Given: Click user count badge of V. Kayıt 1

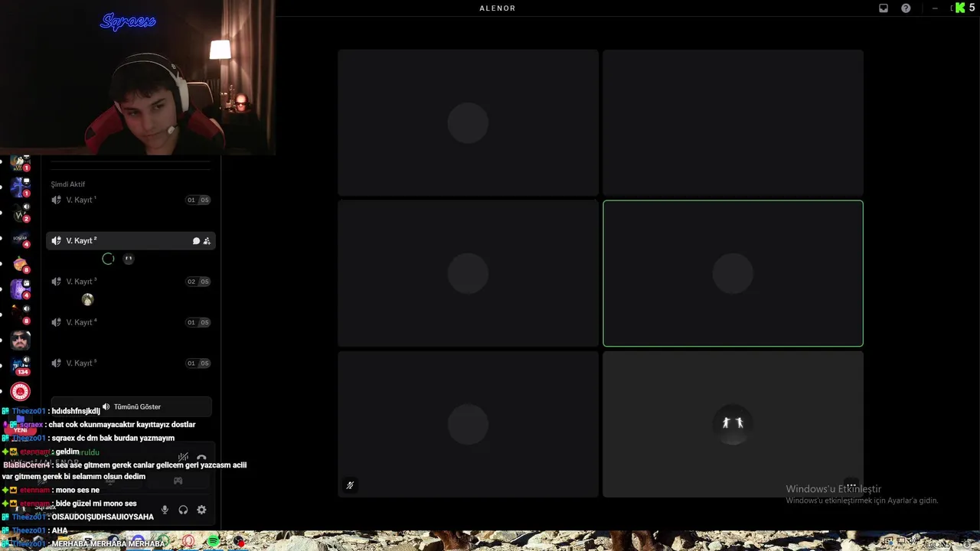Looking at the screenshot, I should point(198,200).
